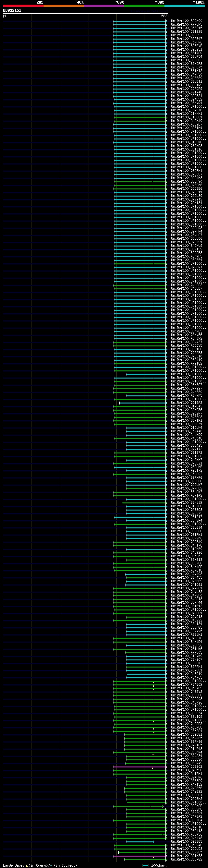Select hit label UniRef100_Q019A2

[x=187, y=403]
